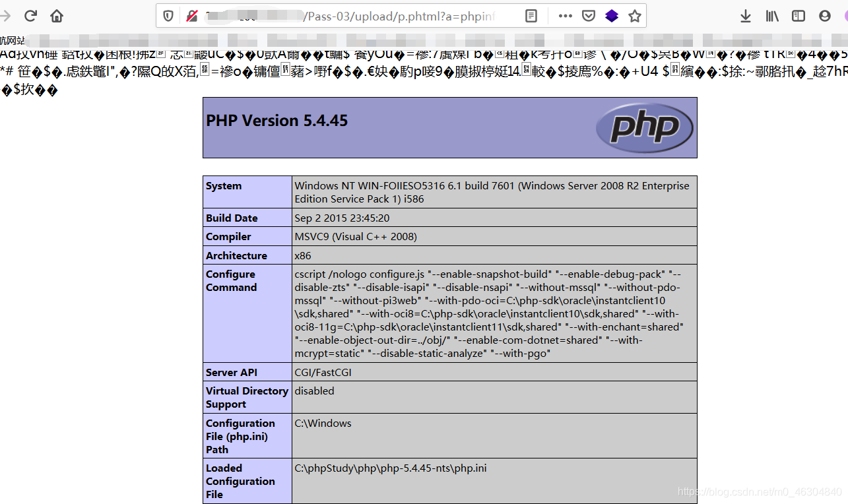
Task: Go to the browser home page
Action: pos(57,16)
